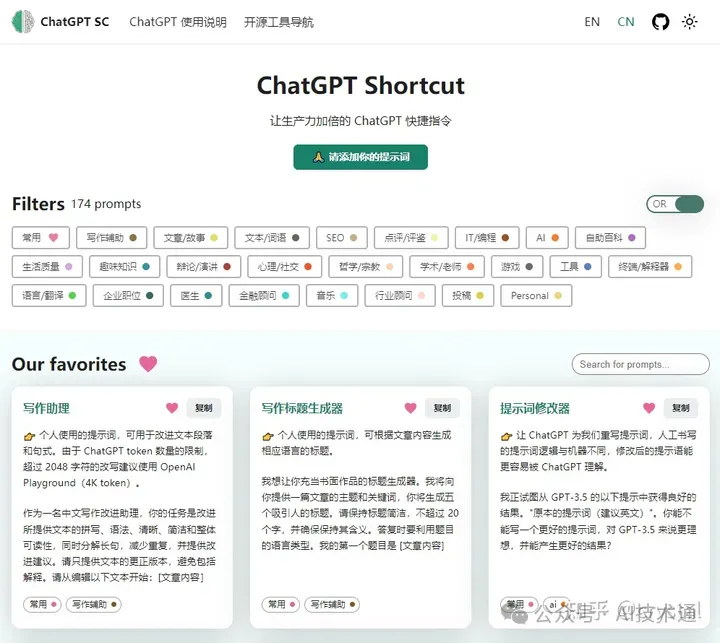Open the 写作助理 card title
The width and height of the screenshot is (720, 643).
click(x=46, y=408)
